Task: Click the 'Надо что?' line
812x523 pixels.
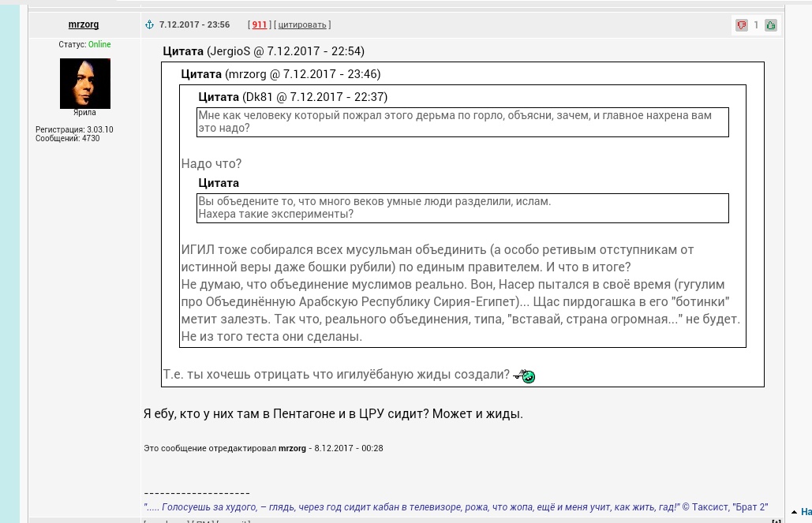Action: 211,163
